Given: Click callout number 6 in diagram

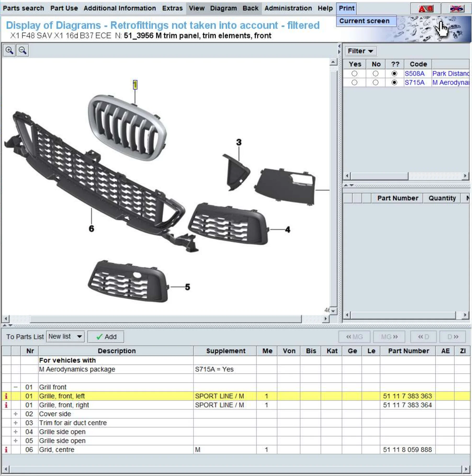Looking at the screenshot, I should click(x=91, y=229).
